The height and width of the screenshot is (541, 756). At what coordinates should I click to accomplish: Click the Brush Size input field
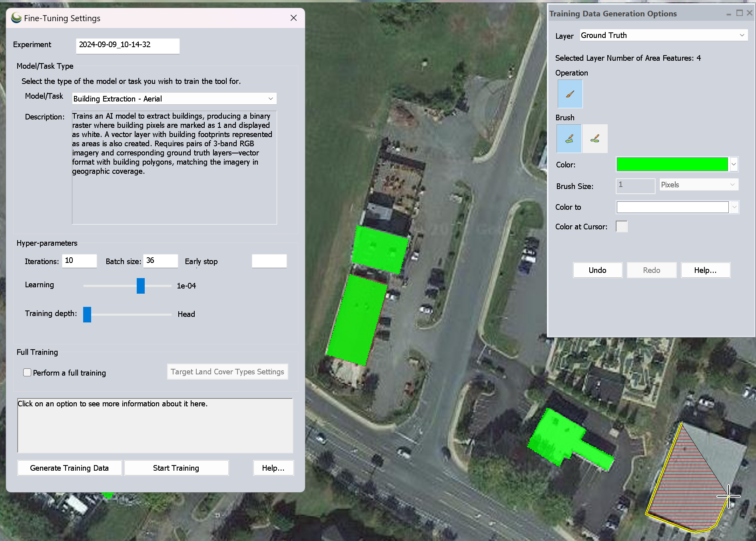pyautogui.click(x=636, y=186)
